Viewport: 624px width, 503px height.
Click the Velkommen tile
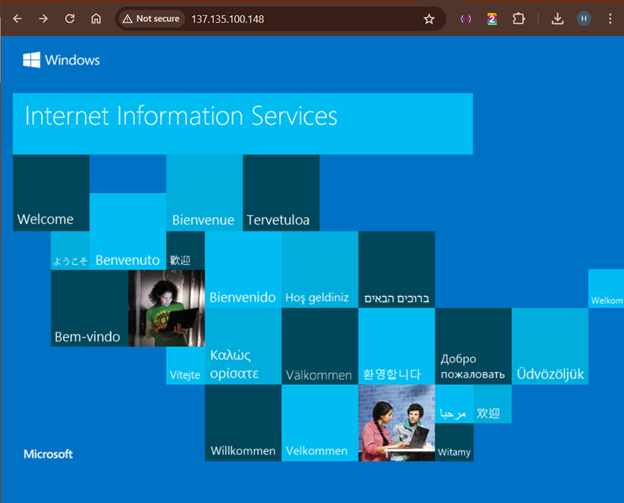320,423
